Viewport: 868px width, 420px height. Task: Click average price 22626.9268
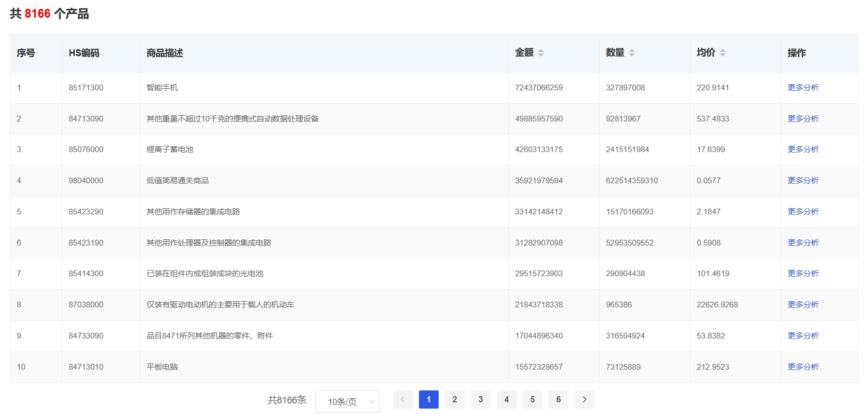pos(717,305)
